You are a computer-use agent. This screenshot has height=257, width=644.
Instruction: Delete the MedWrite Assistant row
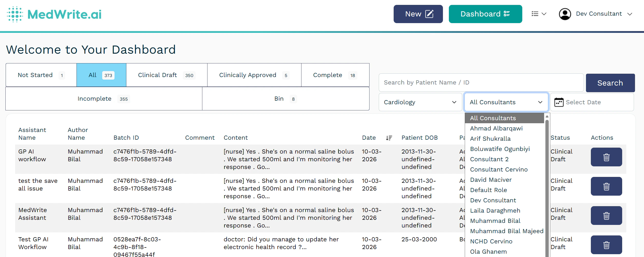point(606,215)
